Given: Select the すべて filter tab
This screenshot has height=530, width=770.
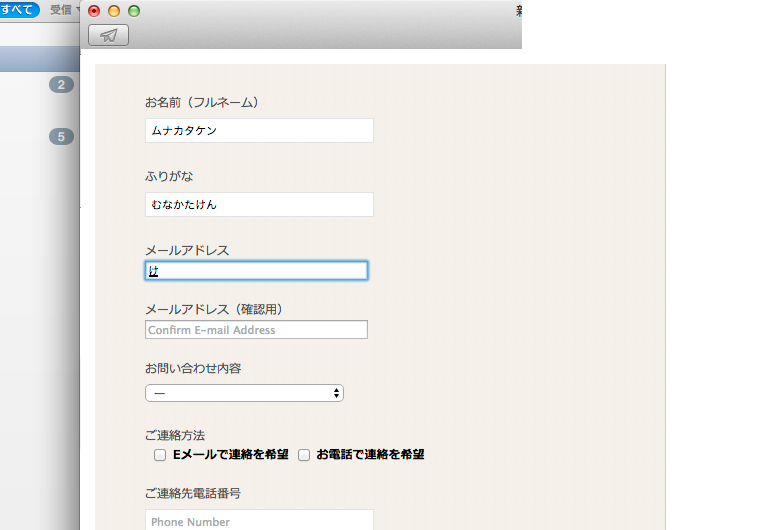Looking at the screenshot, I should [x=20, y=10].
